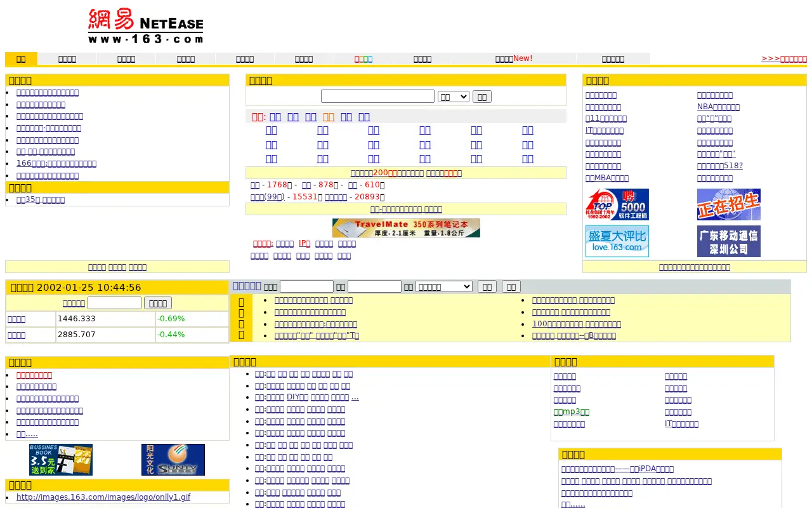Screen dimensions: 812x508
Task: Open the link containing 35 under the second header
Action: tap(41, 199)
